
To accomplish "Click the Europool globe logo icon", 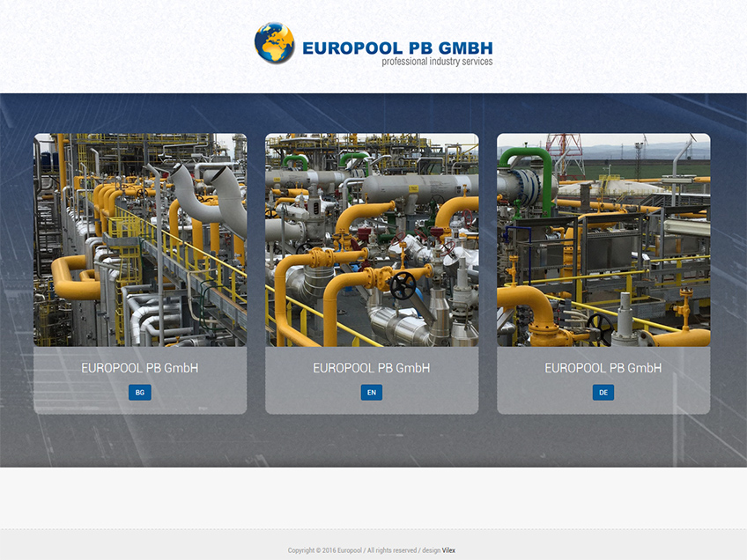I will point(275,43).
